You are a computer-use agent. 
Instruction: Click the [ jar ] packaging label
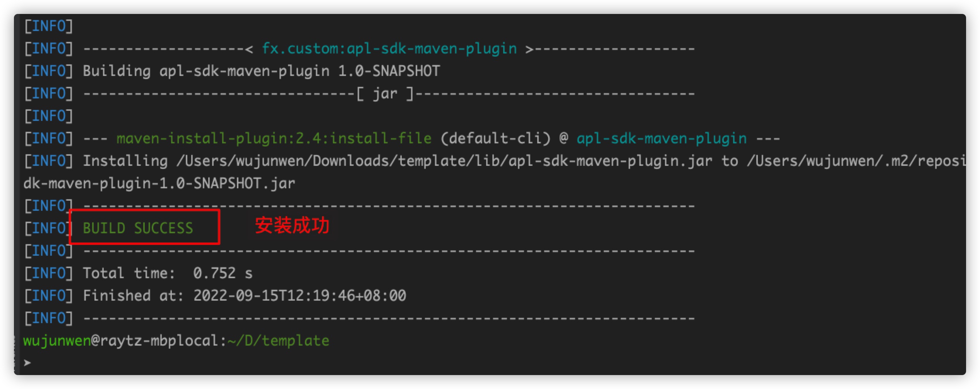click(385, 94)
